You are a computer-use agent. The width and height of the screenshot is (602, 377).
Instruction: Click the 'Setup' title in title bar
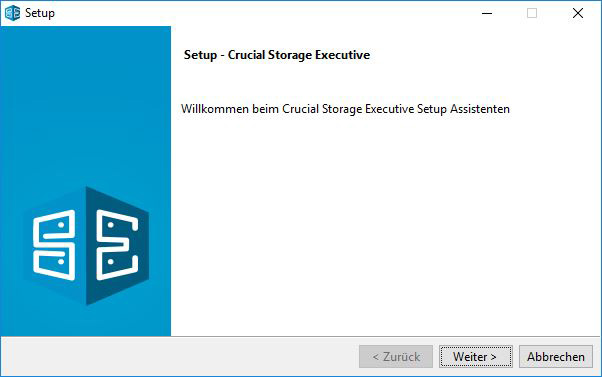(40, 13)
